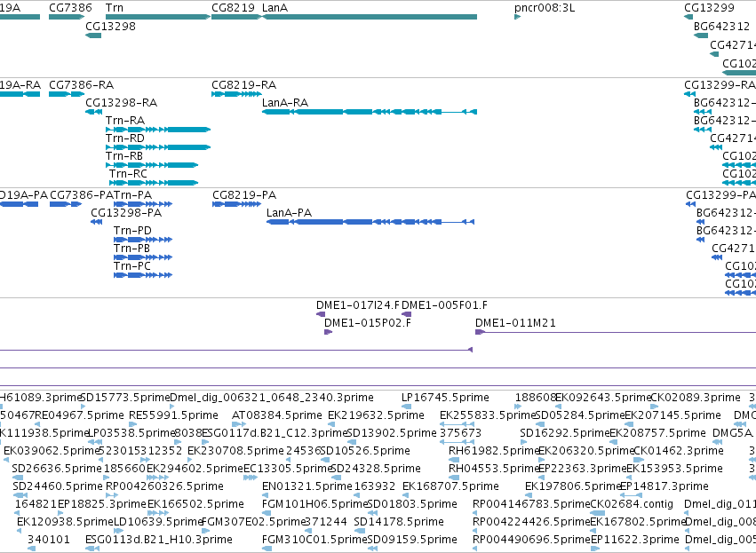The width and height of the screenshot is (756, 553).
Task: Open the CG7386-RA transcript label
Action: [x=82, y=85]
